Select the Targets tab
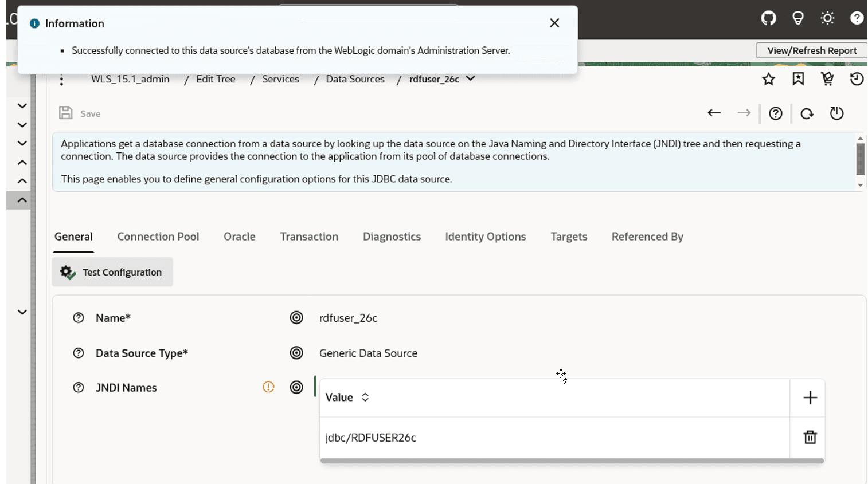Image resolution: width=868 pixels, height=484 pixels. [569, 237]
